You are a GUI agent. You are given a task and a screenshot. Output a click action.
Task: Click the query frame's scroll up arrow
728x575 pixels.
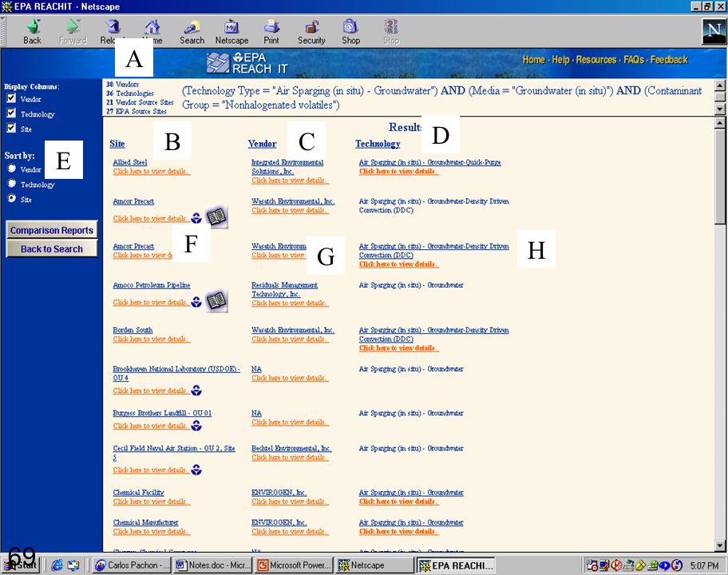click(720, 85)
